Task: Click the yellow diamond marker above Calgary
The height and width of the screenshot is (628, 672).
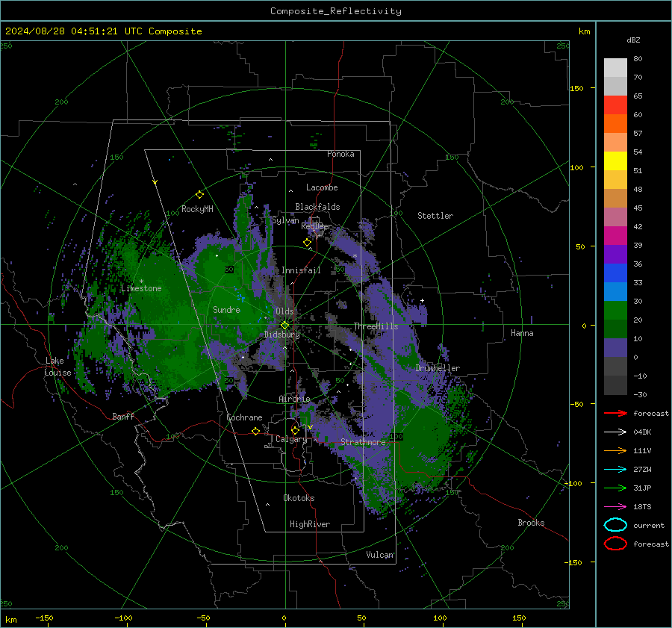Action: [295, 430]
